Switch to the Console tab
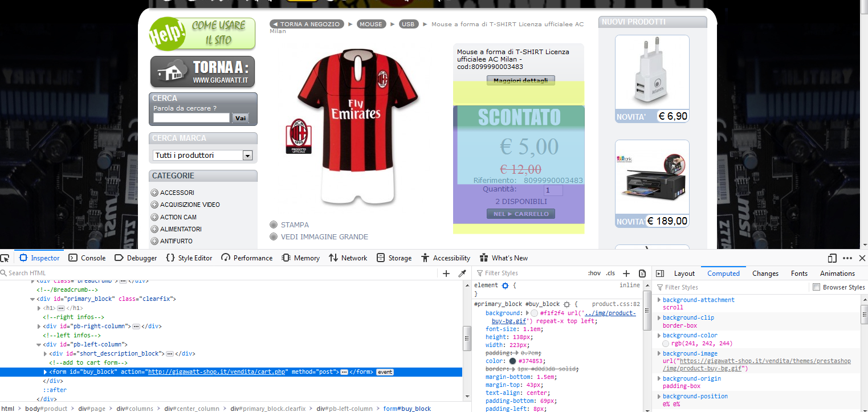 87,258
